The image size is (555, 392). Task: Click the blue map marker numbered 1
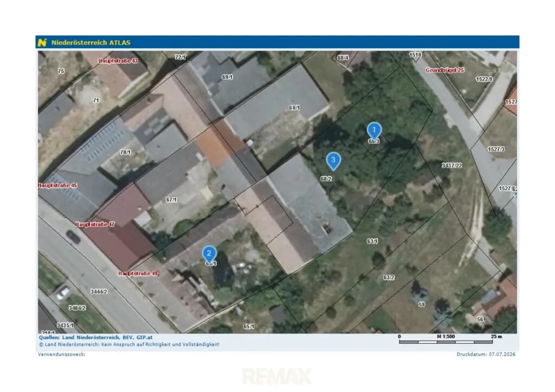374,130
